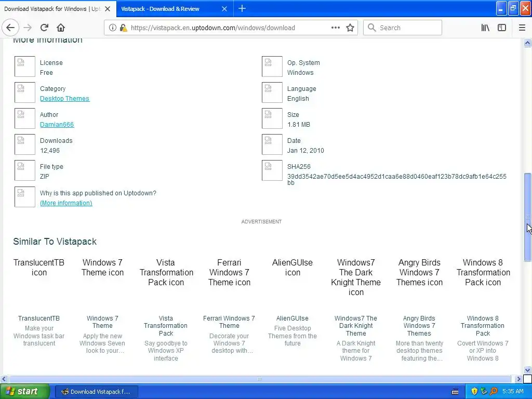532x399 pixels.
Task: Bookmark this page with the star
Action: tap(350, 28)
